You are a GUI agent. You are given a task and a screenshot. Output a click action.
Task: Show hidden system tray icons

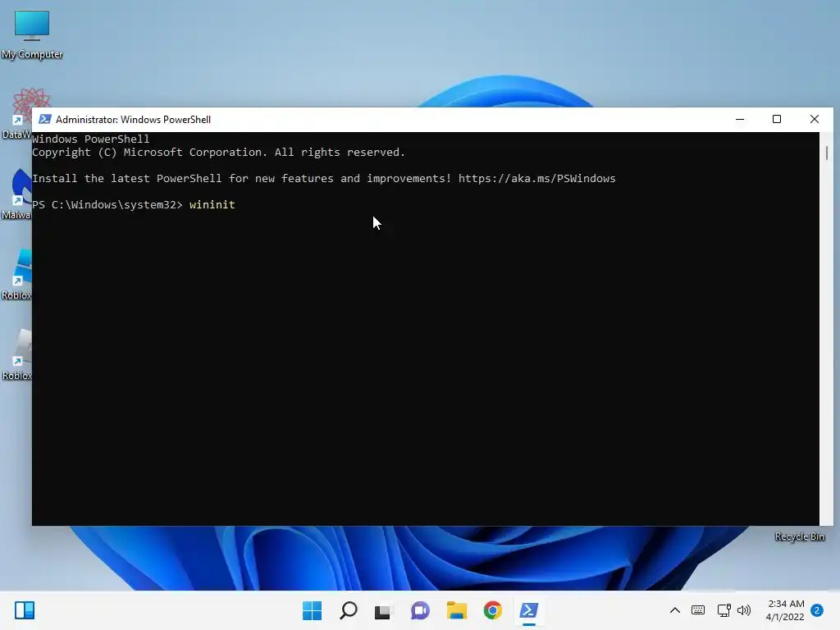675,610
